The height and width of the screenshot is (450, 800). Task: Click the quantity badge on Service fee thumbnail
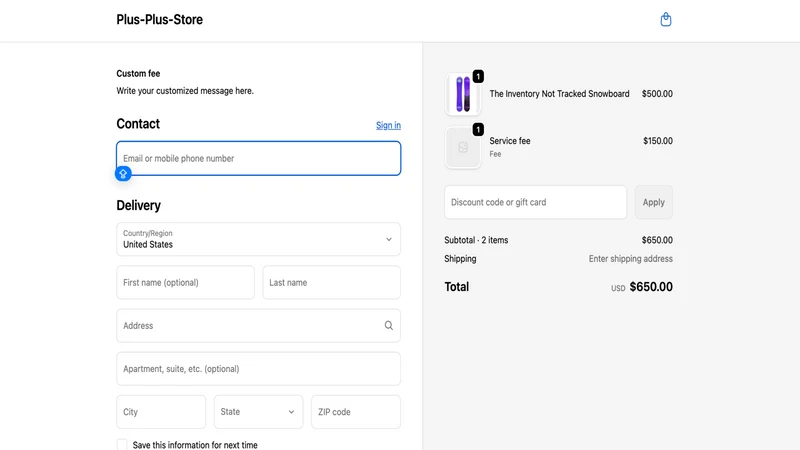coord(478,130)
